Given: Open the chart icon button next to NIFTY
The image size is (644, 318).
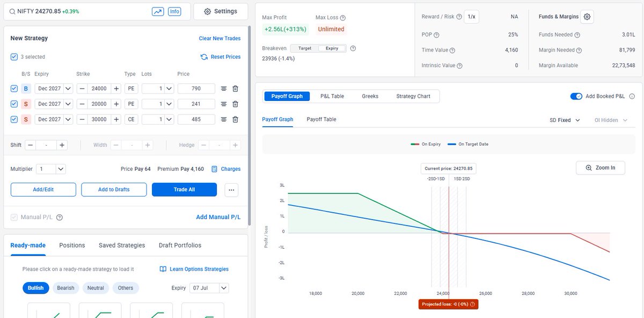Looking at the screenshot, I should click(x=158, y=11).
